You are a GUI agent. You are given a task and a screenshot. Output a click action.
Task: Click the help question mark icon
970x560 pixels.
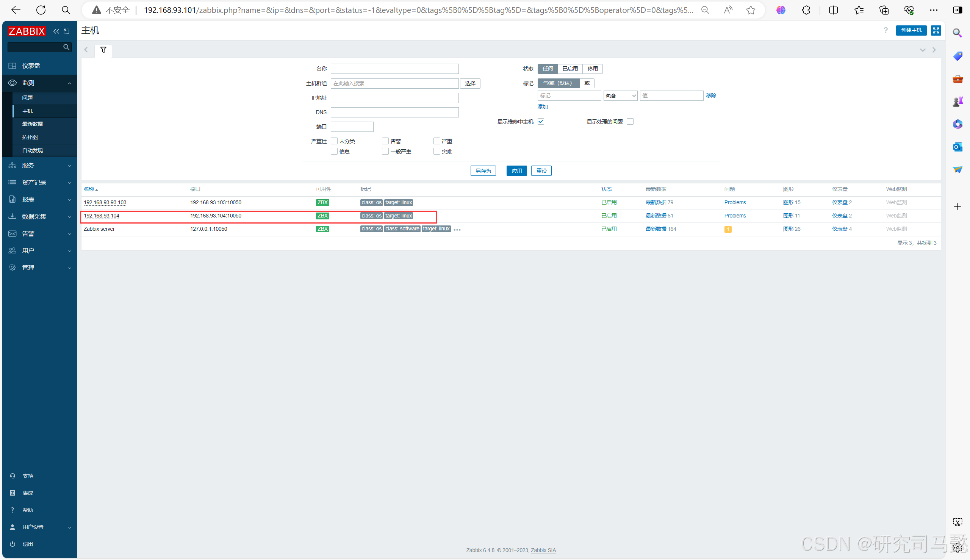tap(886, 30)
